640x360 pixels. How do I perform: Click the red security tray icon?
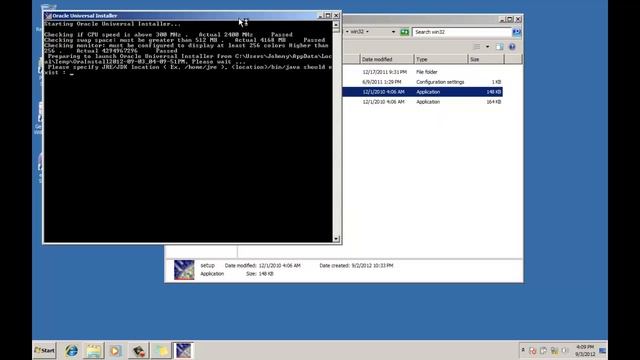pos(533,351)
